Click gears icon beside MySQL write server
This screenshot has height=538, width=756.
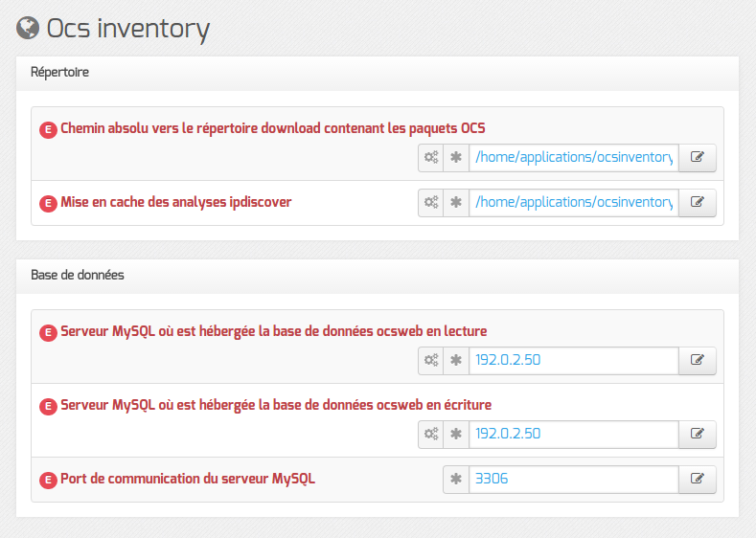[431, 434]
